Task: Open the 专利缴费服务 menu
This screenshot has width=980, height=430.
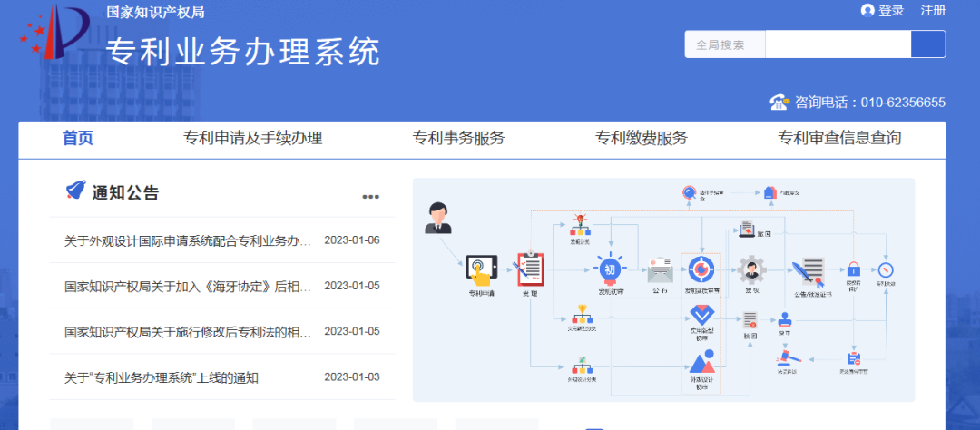Action: pos(642,138)
